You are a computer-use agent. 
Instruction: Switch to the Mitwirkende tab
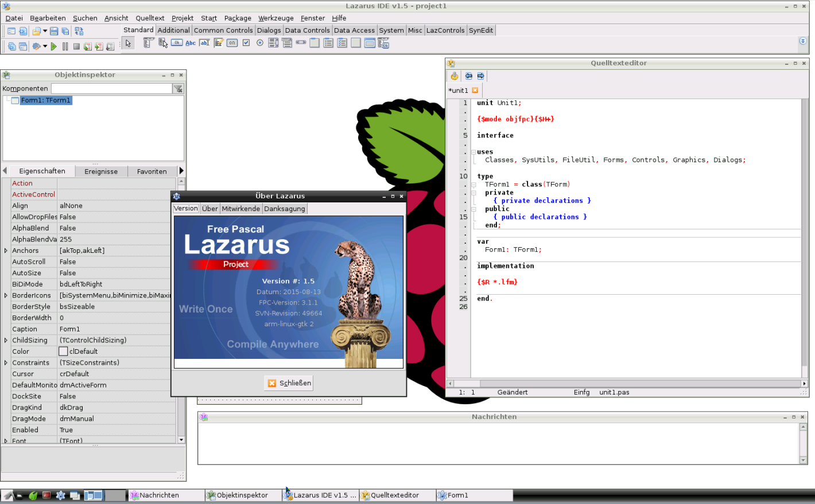[240, 209]
